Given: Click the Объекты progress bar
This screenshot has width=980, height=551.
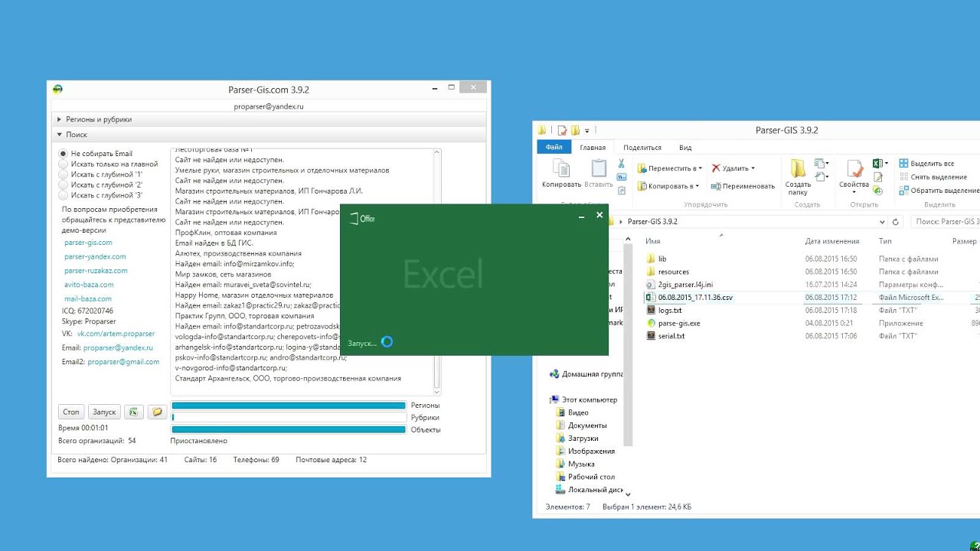Looking at the screenshot, I should (x=289, y=429).
